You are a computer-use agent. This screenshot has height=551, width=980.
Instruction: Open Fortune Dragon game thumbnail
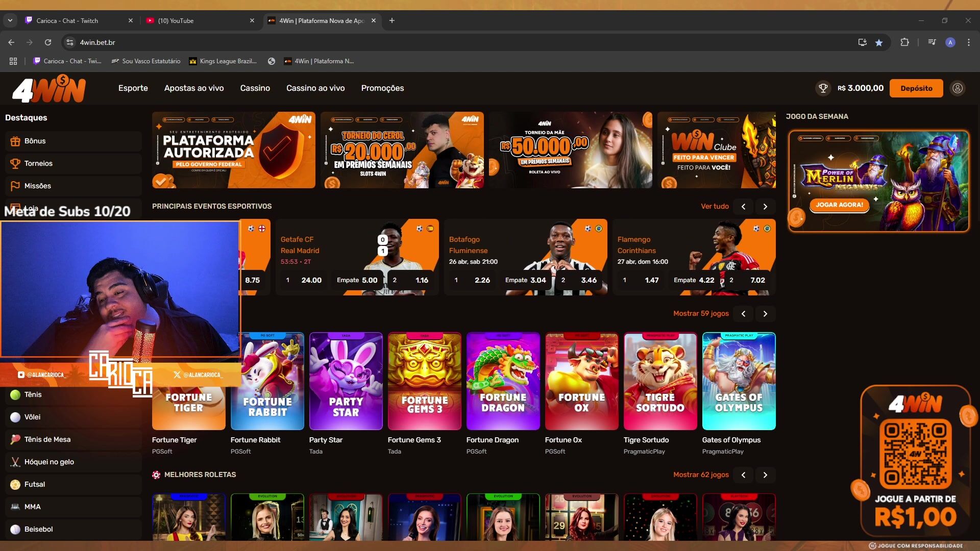click(x=503, y=381)
